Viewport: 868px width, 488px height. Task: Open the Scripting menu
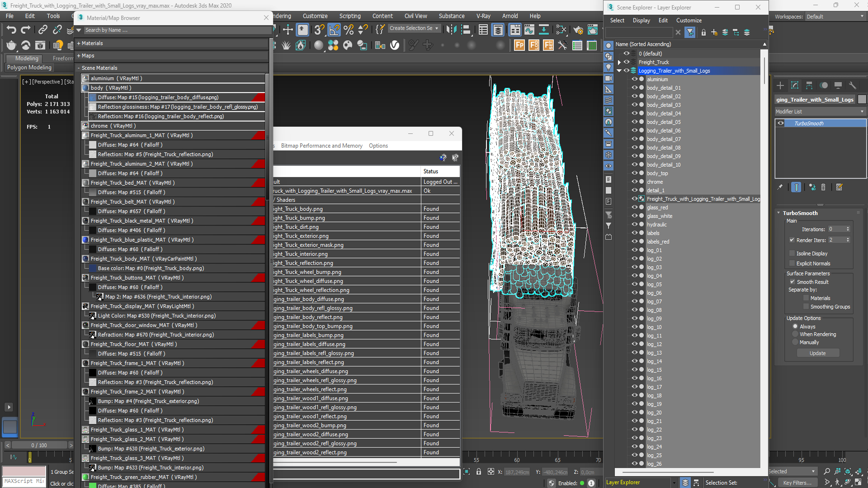tap(350, 16)
